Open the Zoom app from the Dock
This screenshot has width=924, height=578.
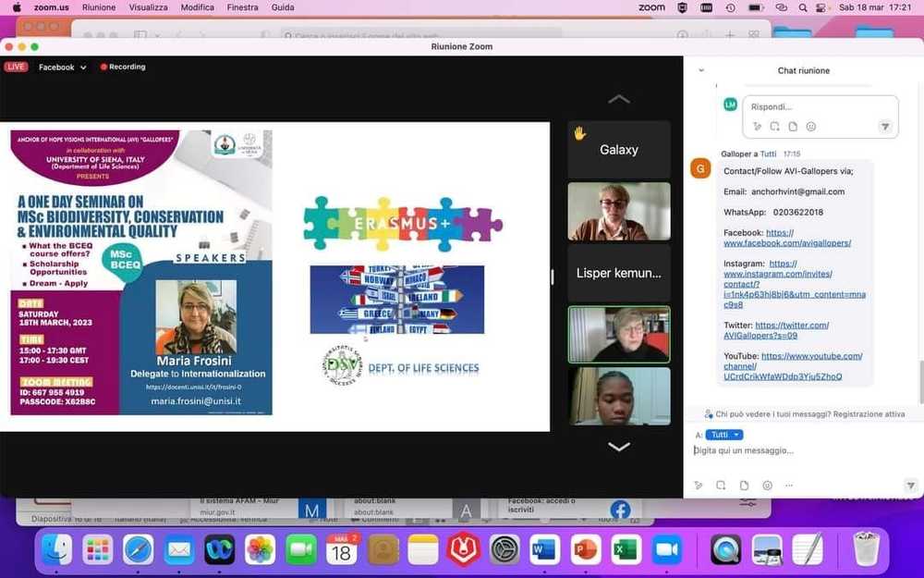click(x=667, y=548)
